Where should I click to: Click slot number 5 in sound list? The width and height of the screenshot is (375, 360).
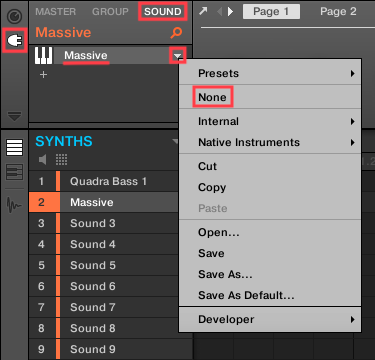41,265
